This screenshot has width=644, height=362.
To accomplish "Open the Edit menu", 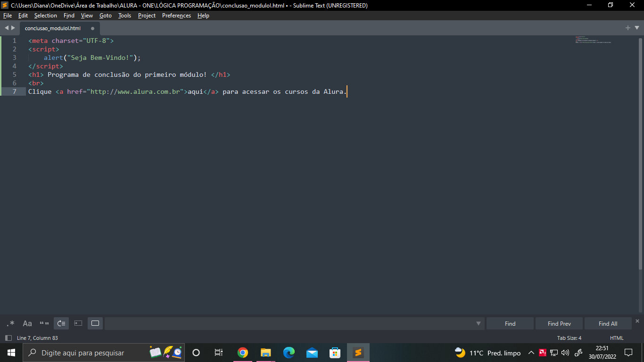I will point(23,16).
